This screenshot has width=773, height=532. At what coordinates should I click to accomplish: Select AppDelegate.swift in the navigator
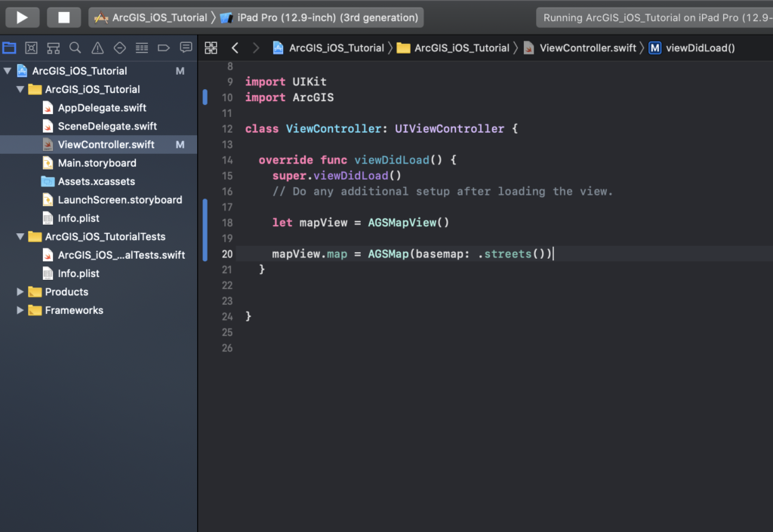coord(102,108)
